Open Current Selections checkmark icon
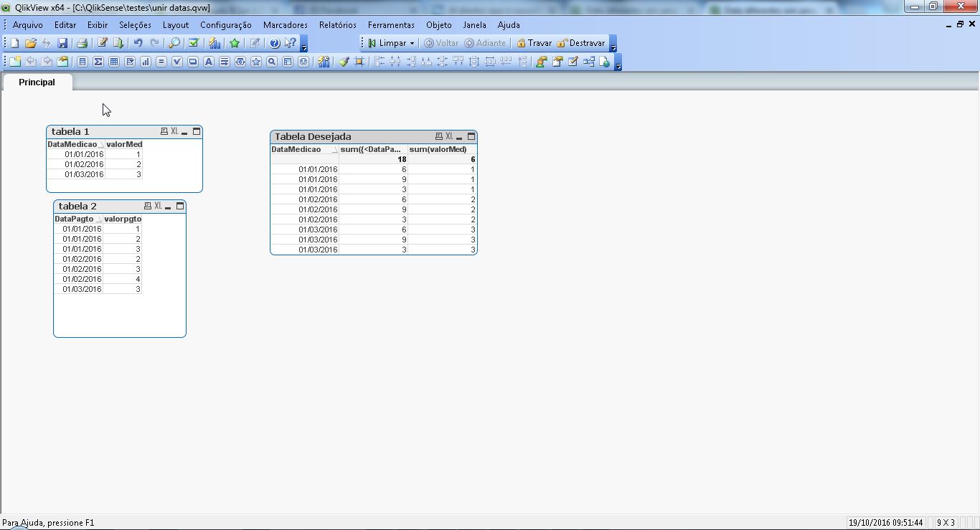 (x=193, y=43)
